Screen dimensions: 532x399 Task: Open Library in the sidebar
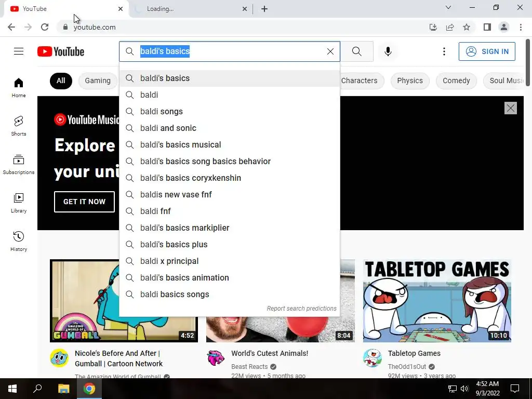19,203
